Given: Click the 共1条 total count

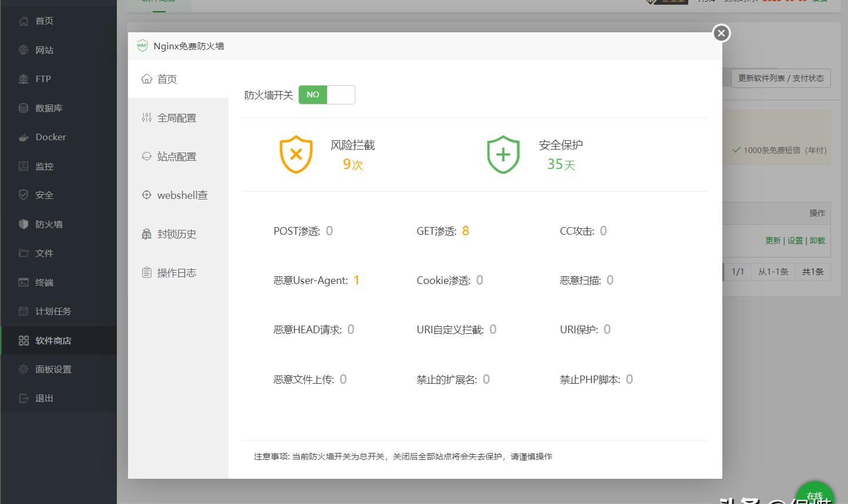Looking at the screenshot, I should tap(813, 272).
